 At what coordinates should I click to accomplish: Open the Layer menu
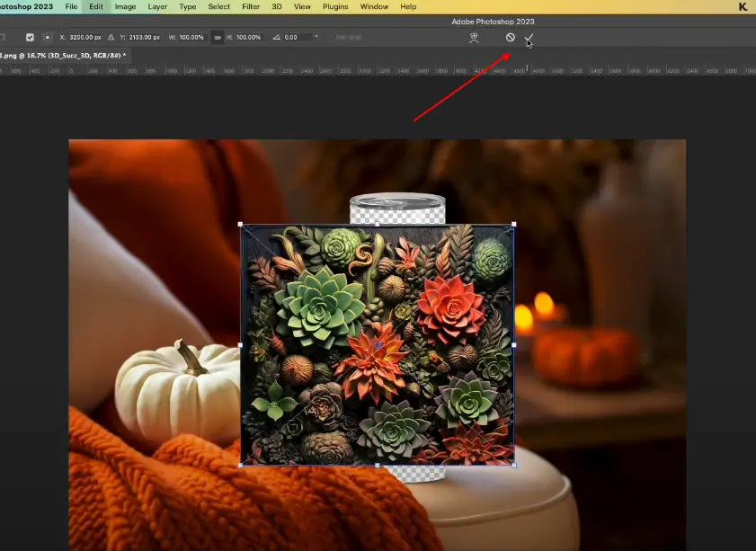pyautogui.click(x=157, y=6)
